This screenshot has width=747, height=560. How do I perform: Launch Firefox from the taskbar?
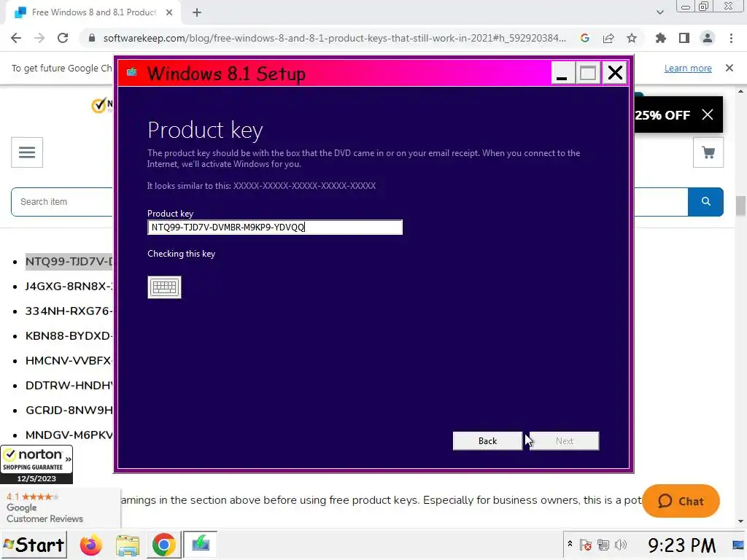coord(91,545)
